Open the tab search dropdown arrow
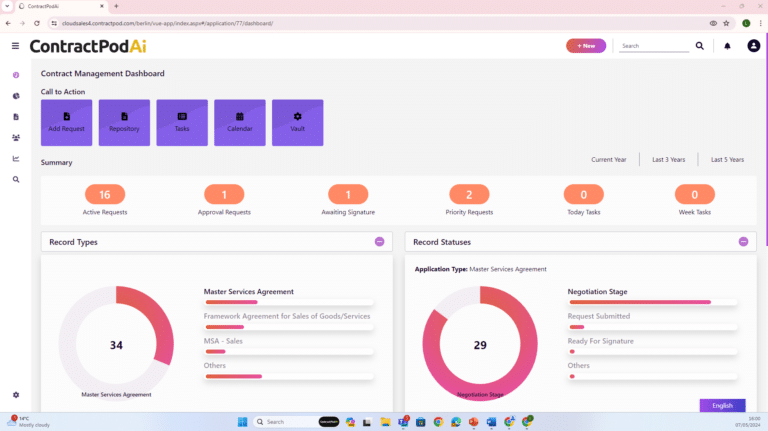Screen dimensions: 768x431 tap(7, 6)
